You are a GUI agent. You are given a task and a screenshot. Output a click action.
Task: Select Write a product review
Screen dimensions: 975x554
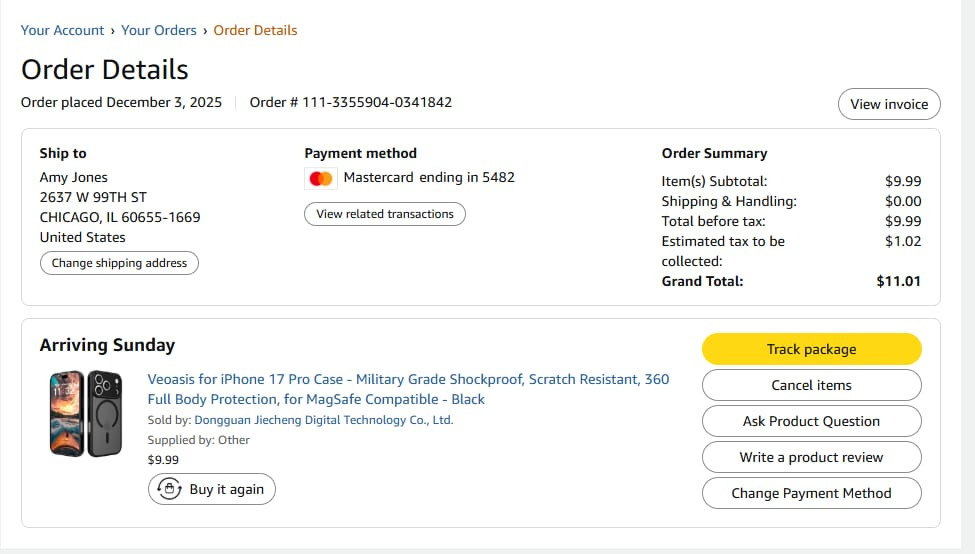pyautogui.click(x=811, y=457)
